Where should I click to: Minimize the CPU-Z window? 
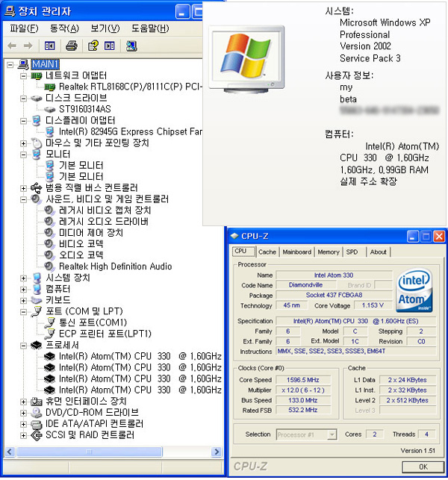click(x=412, y=237)
